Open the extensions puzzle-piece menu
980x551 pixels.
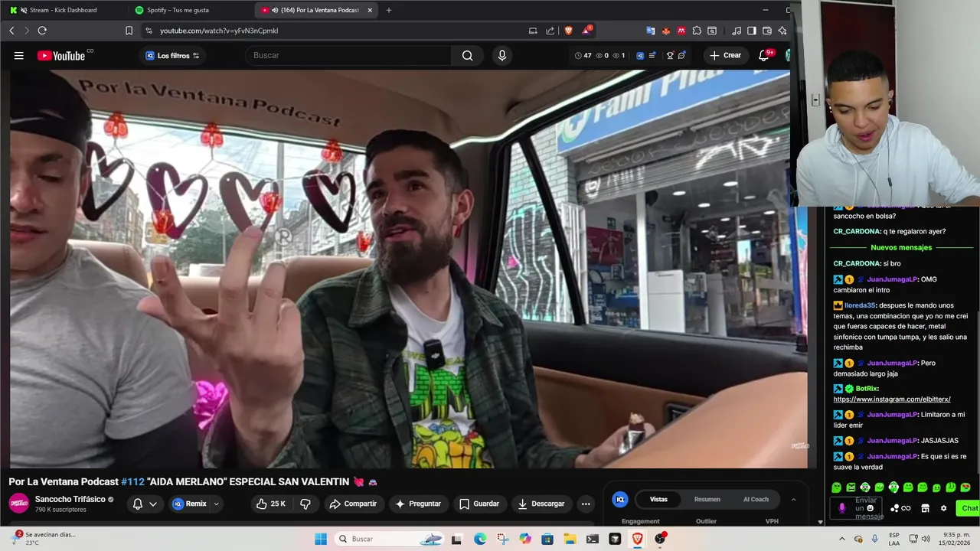point(696,31)
